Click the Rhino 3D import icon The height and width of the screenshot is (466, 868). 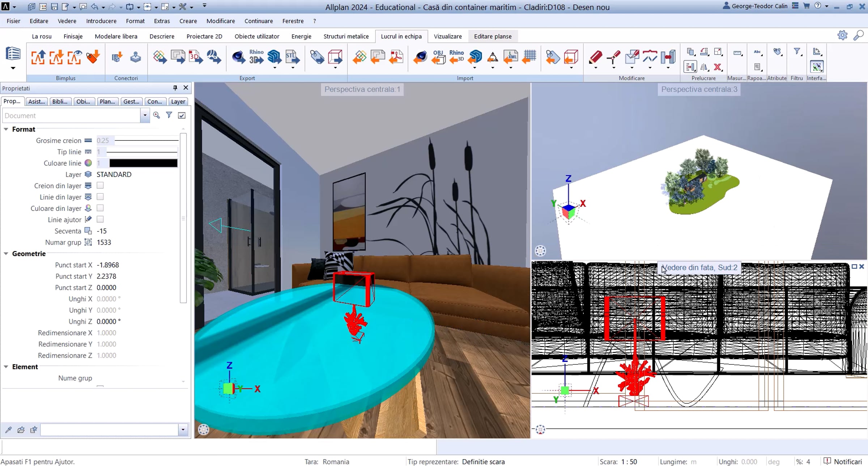(456, 57)
